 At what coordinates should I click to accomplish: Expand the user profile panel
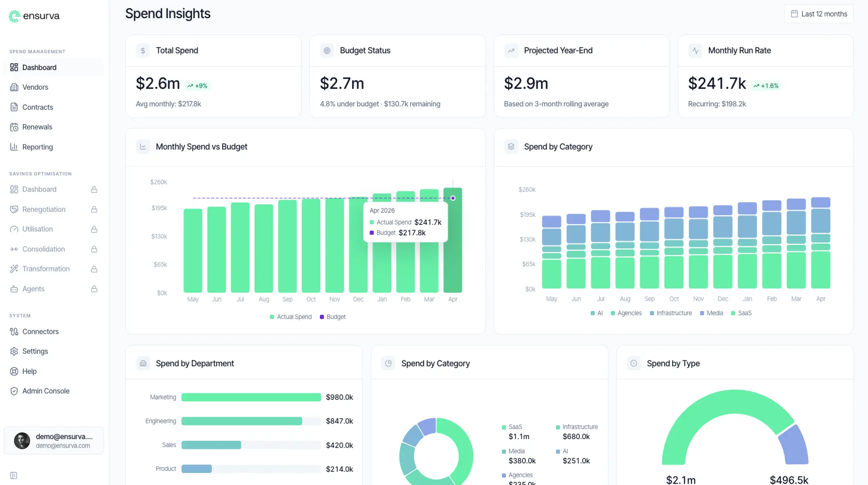[x=53, y=440]
